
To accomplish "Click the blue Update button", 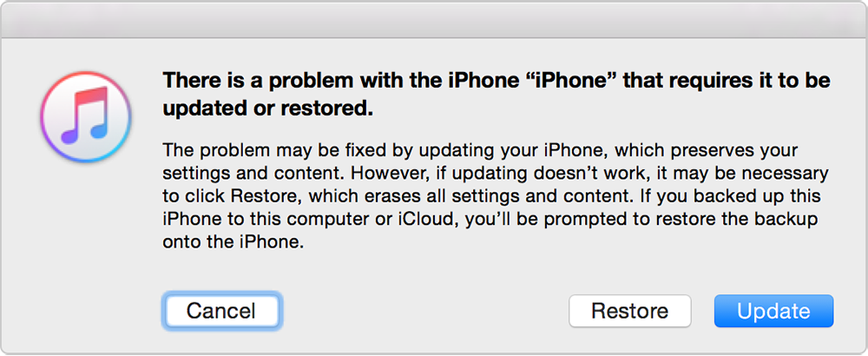I will 773,311.
